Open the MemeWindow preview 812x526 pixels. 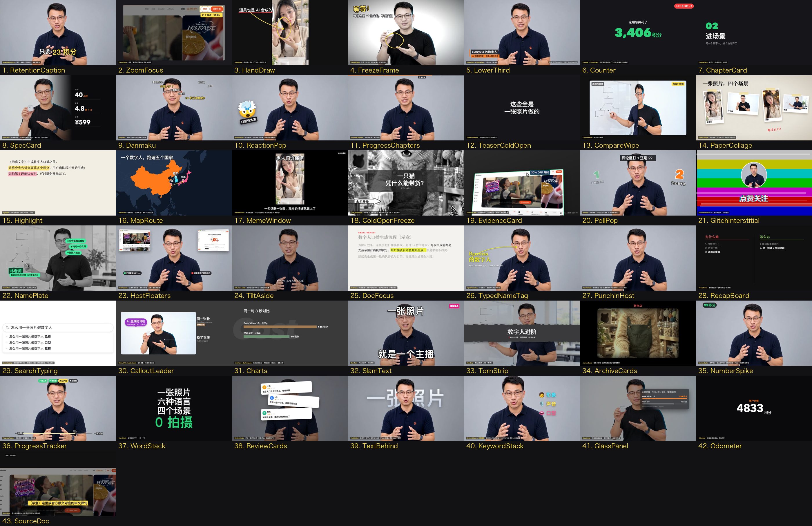pyautogui.click(x=290, y=182)
